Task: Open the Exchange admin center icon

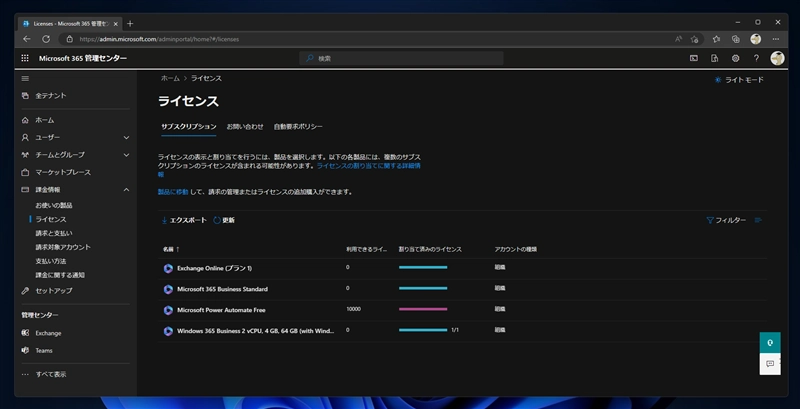Action: 25,333
